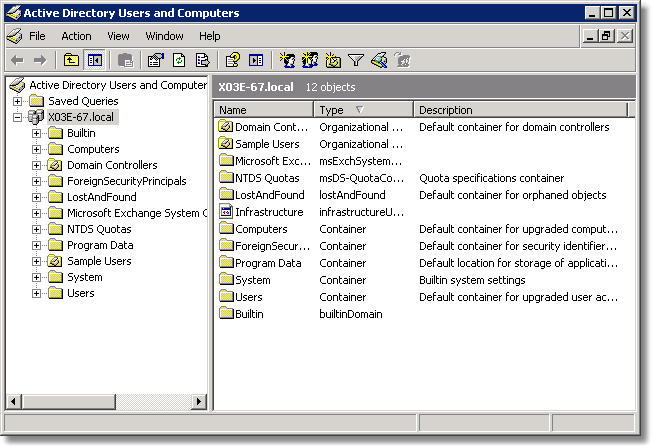Select Saved Queries in the tree
The image size is (653, 448).
click(x=83, y=101)
